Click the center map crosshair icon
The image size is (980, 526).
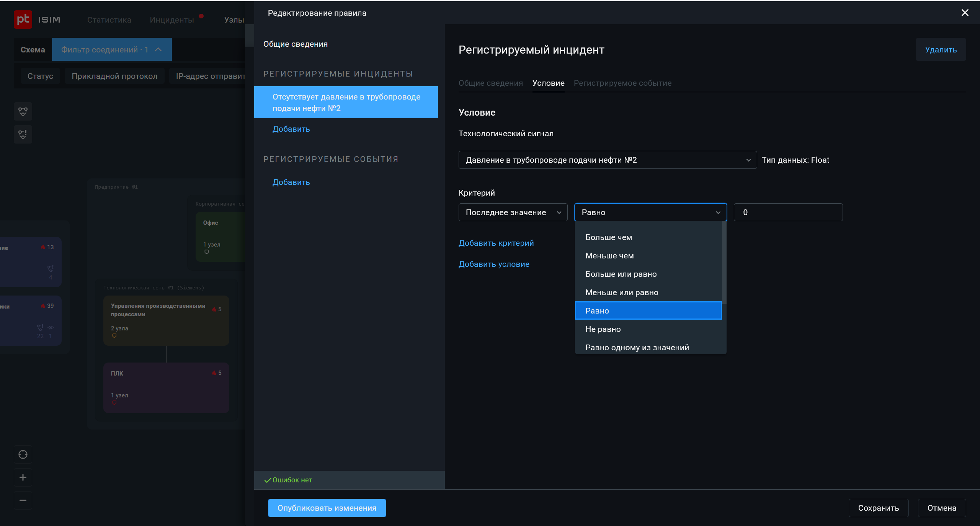(x=23, y=454)
